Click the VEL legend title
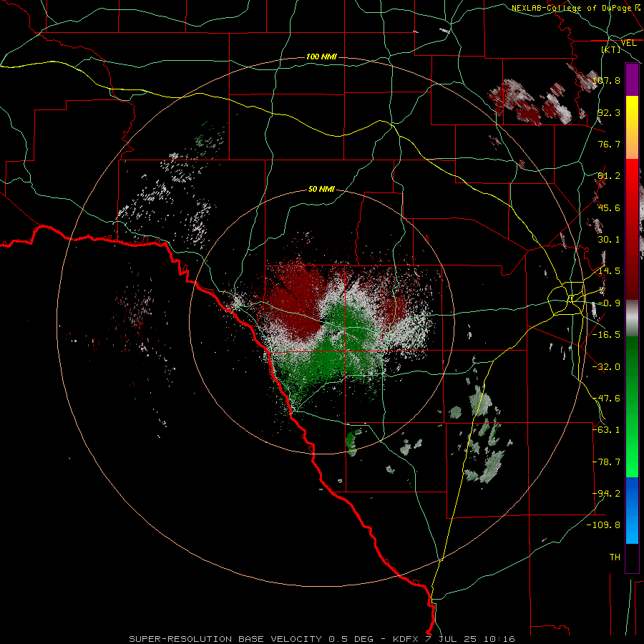This screenshot has width=644, height=644. coord(628,43)
